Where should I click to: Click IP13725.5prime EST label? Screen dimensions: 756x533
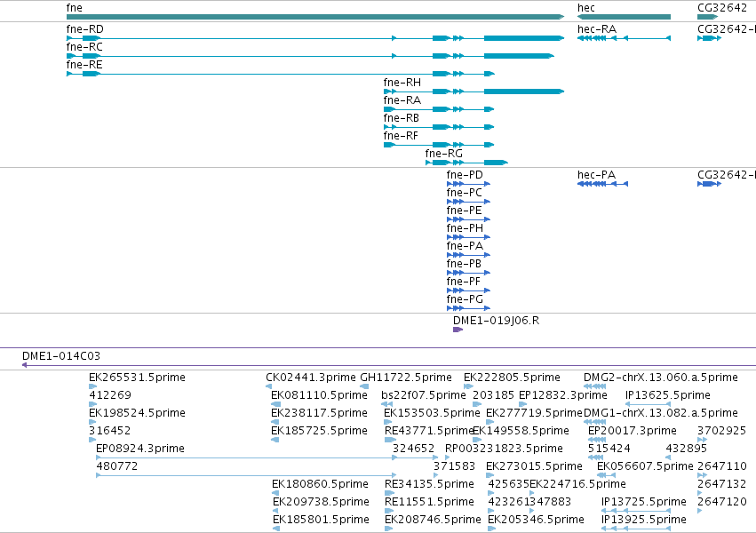[644, 502]
